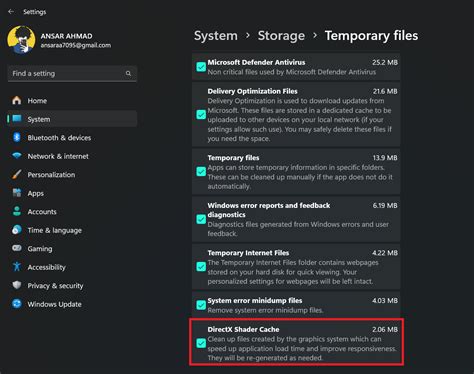Click the Temporary Internet Files title
Viewport: 474px width, 374px height.
pos(248,253)
